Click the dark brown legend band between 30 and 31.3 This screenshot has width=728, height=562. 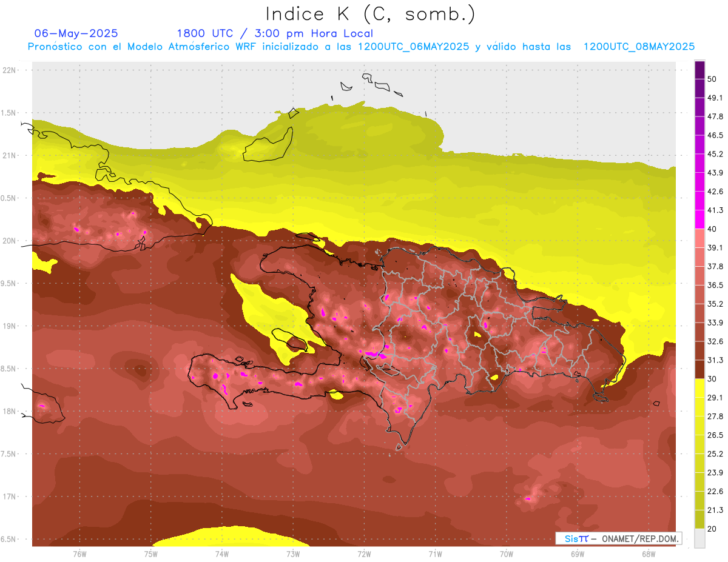(699, 369)
